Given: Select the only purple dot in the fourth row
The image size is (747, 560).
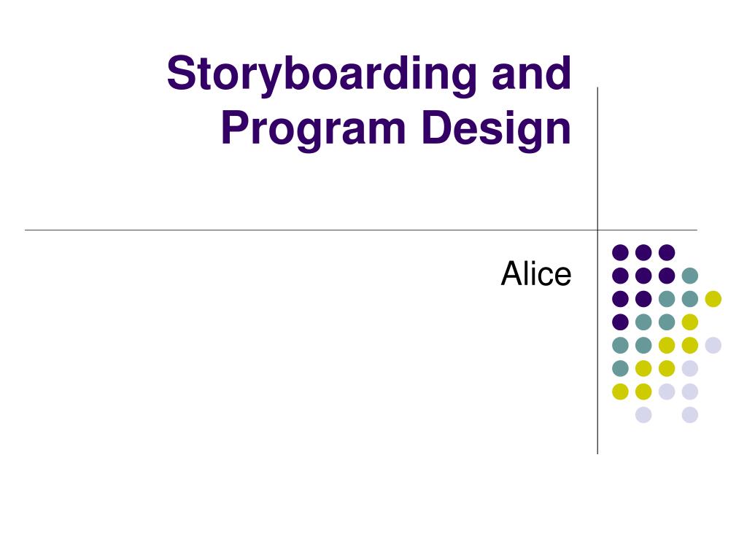Looking at the screenshot, I should pyautogui.click(x=620, y=322).
